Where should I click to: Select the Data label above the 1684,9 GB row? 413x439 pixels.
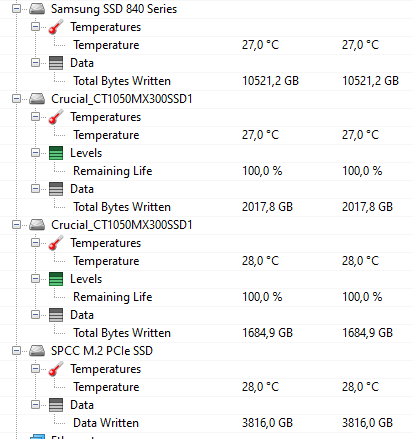(x=82, y=315)
